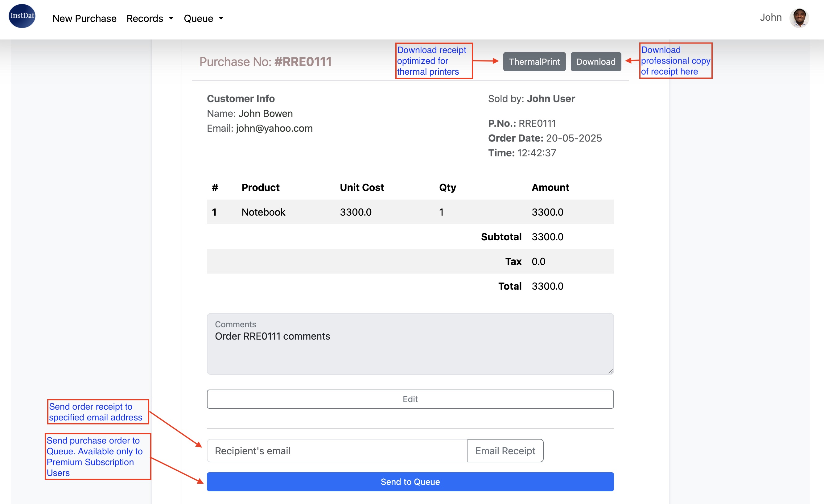Click John's profile avatar picture

tap(799, 18)
